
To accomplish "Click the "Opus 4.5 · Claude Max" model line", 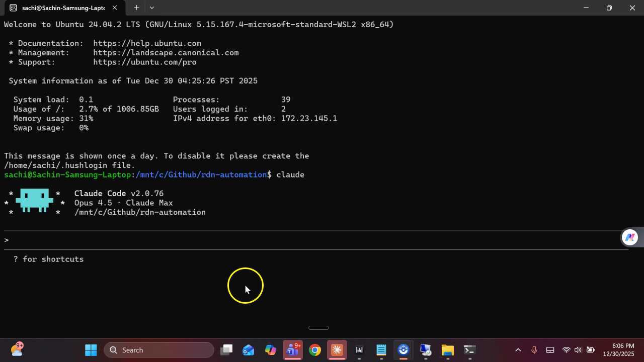I will 123,203.
